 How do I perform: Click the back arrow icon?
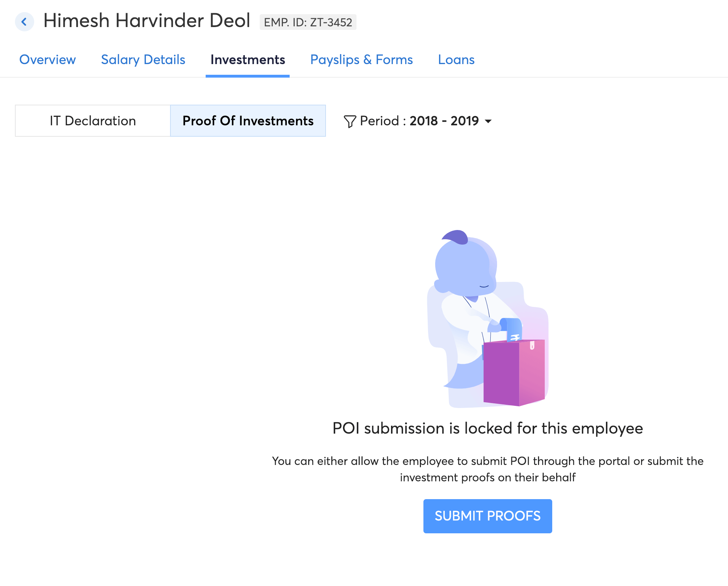point(24,22)
